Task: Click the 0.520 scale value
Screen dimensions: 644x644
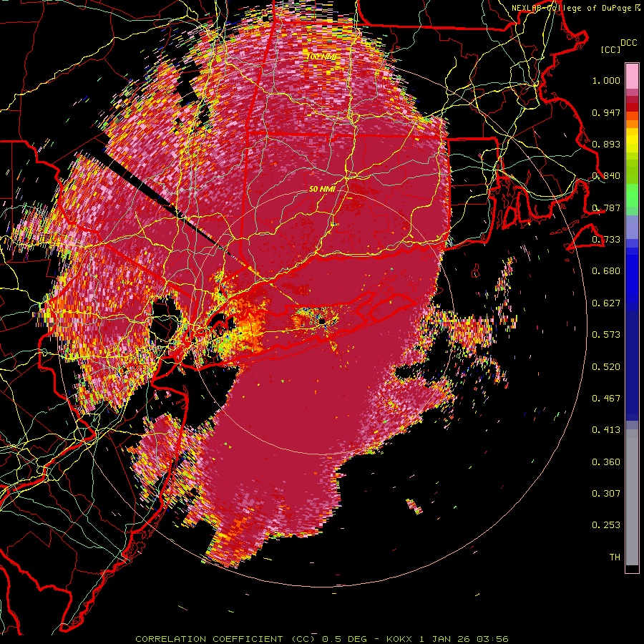Action: point(606,367)
